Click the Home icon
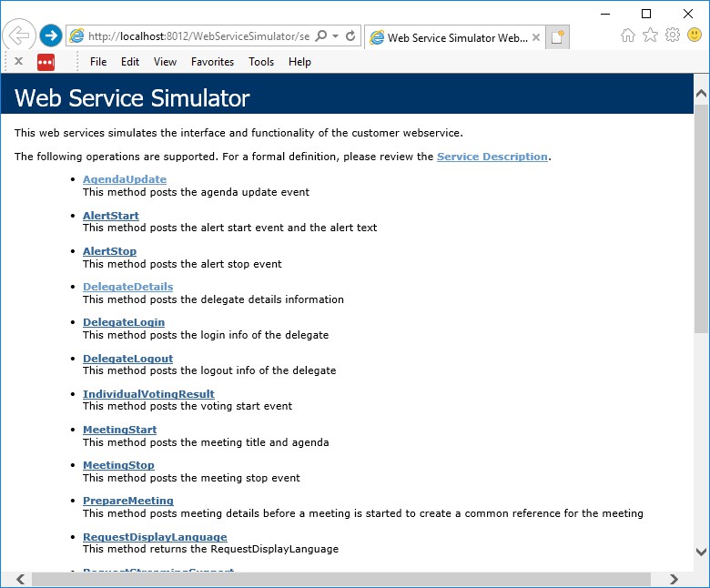 [x=627, y=35]
